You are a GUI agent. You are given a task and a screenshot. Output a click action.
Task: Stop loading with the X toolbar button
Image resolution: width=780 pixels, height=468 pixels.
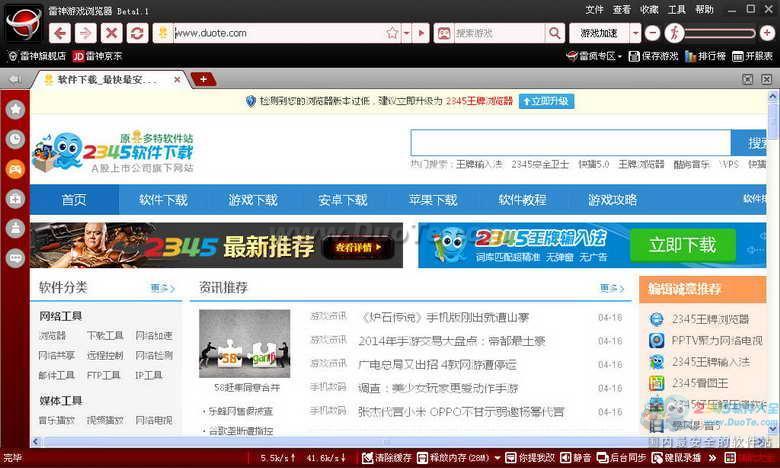[x=111, y=33]
